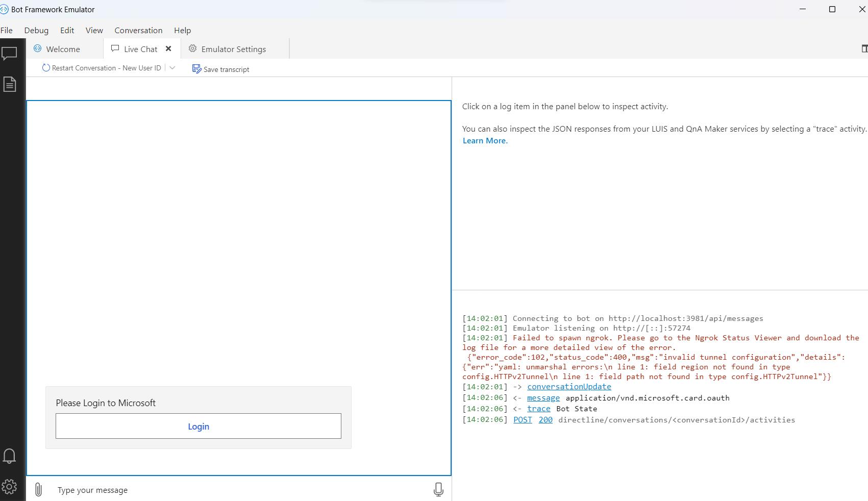Inspect the message activity in the log
Image resolution: width=868 pixels, height=501 pixels.
[x=543, y=398]
